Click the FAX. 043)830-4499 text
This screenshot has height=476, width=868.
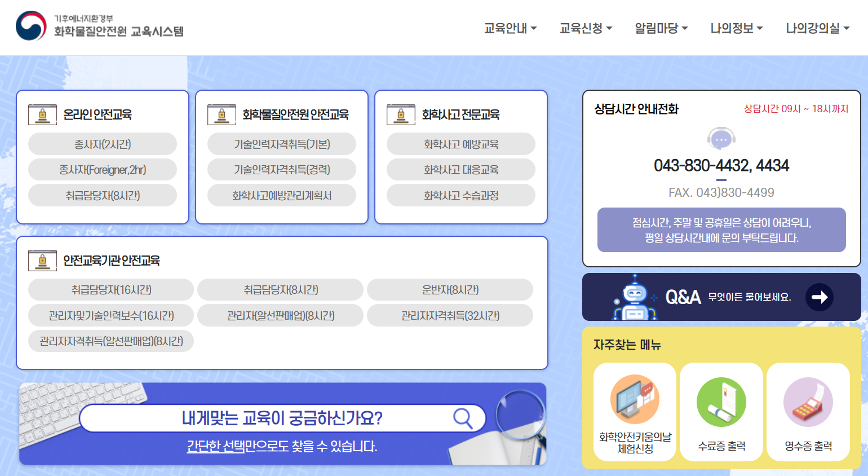tap(721, 192)
